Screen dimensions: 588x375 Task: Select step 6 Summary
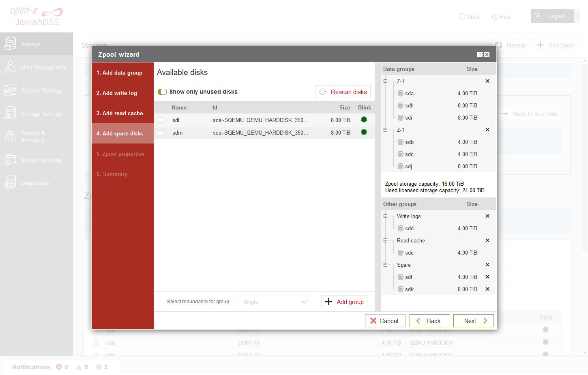(x=122, y=174)
